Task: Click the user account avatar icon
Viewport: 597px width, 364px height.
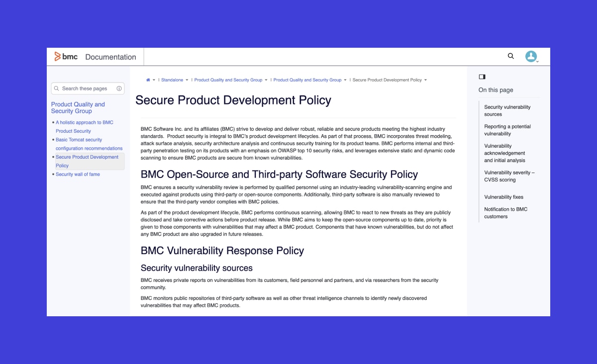Action: 531,56
